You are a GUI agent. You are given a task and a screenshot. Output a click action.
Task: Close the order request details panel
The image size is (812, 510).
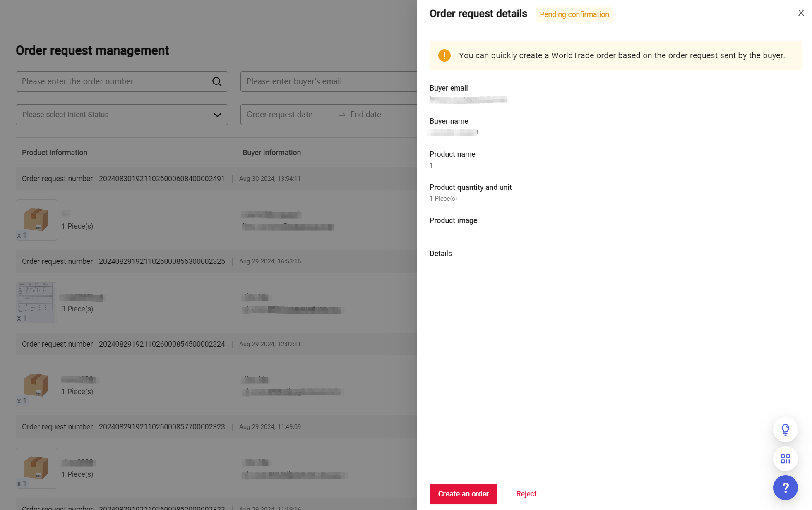(x=801, y=13)
